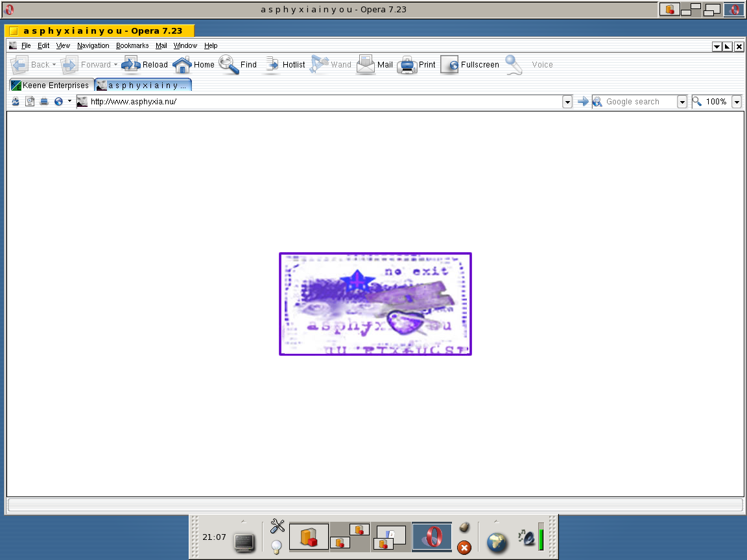Open the Bookmarks menu
This screenshot has height=560, width=747.
pyautogui.click(x=132, y=46)
